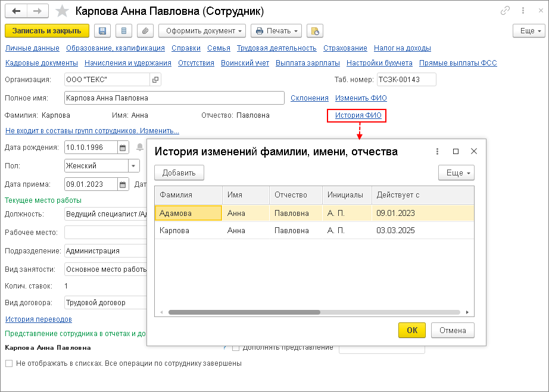Image resolution: width=549 pixels, height=392 pixels.
Task: Open 'Воинский учет' link
Action: click(x=245, y=63)
